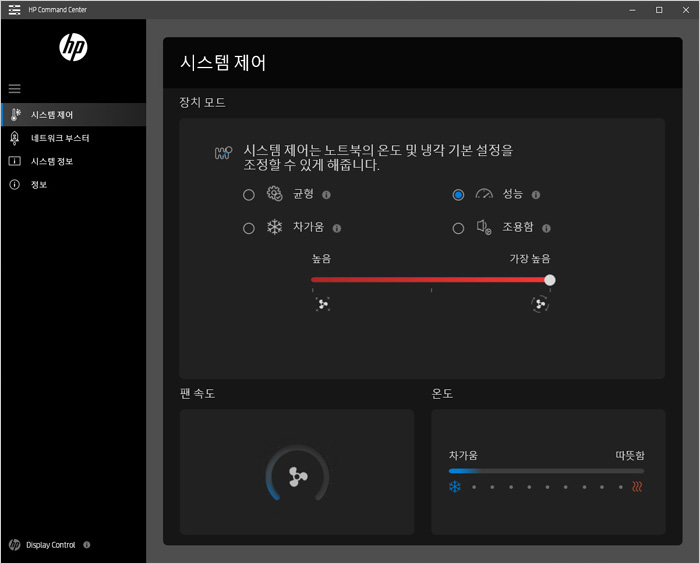Click the red fan level slider thumb
The height and width of the screenshot is (564, 700).
pyautogui.click(x=550, y=280)
